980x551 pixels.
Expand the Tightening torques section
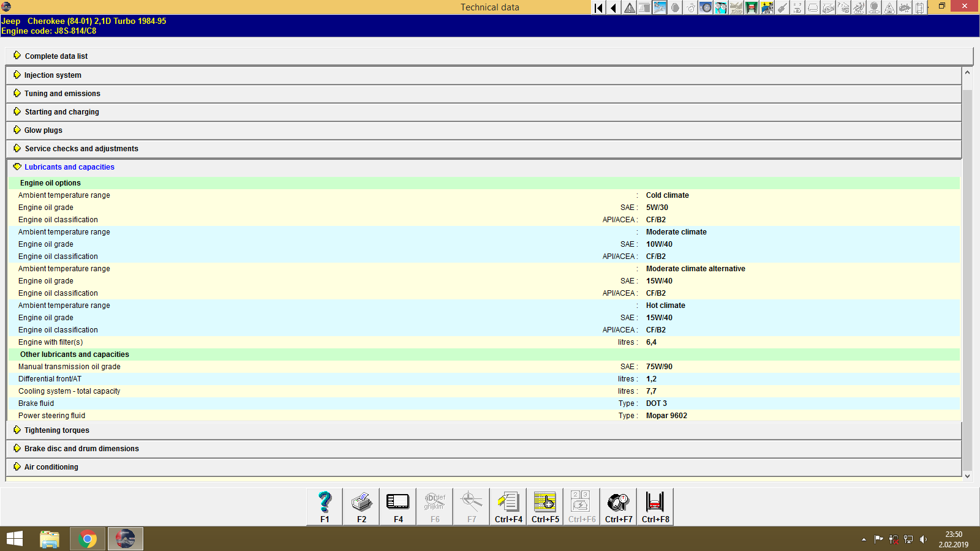[56, 430]
